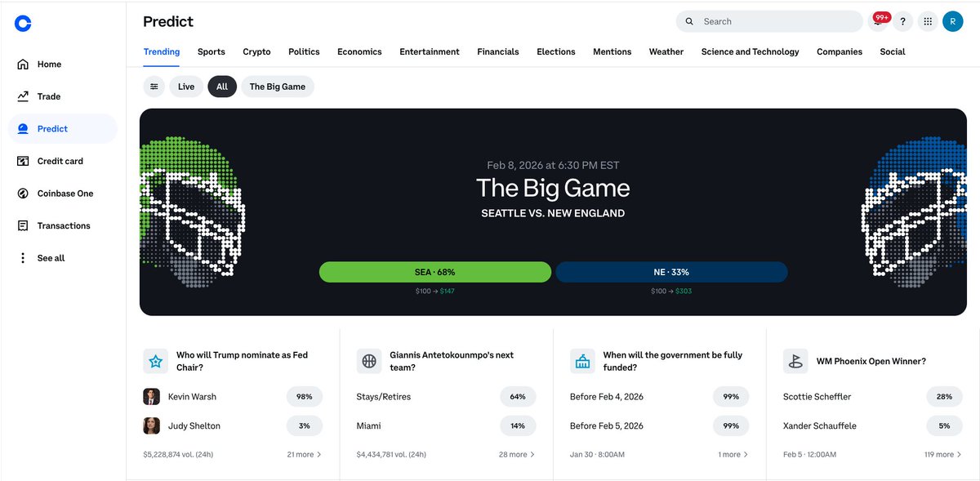Viewport: 980px width, 481px height.
Task: Open the help question mark icon
Action: [x=902, y=22]
